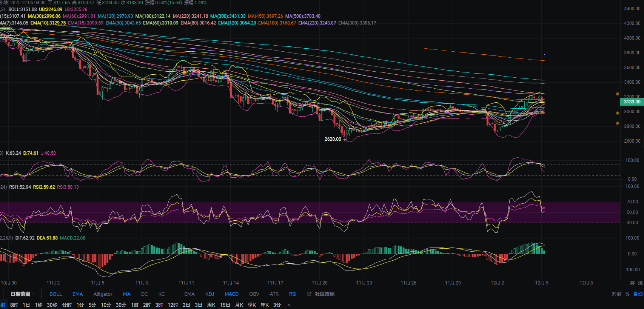Switch to the 1日 timeframe
The width and height of the screenshot is (644, 309).
(26, 305)
